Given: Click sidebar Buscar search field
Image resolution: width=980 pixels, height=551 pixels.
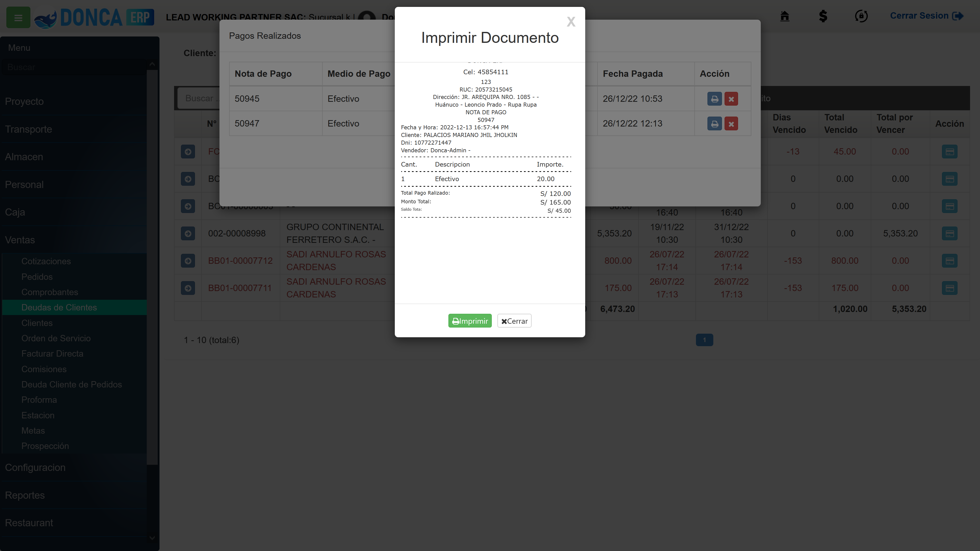Looking at the screenshot, I should coord(74,67).
